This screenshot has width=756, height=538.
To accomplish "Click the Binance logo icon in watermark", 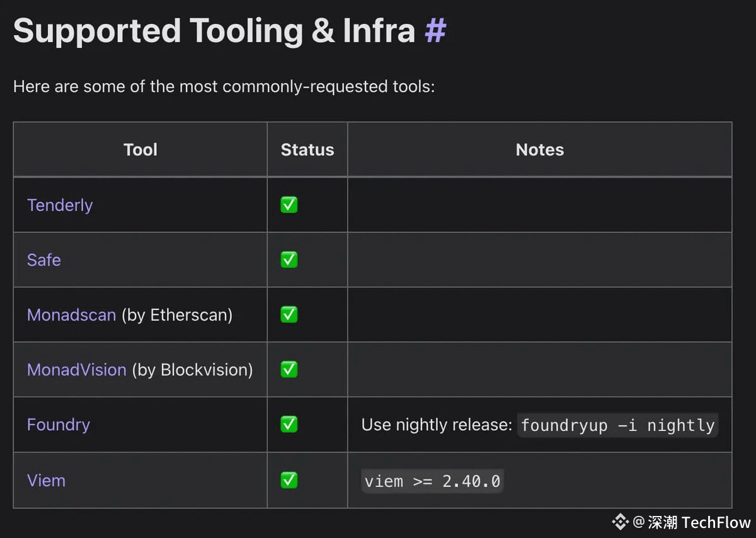I will click(620, 522).
